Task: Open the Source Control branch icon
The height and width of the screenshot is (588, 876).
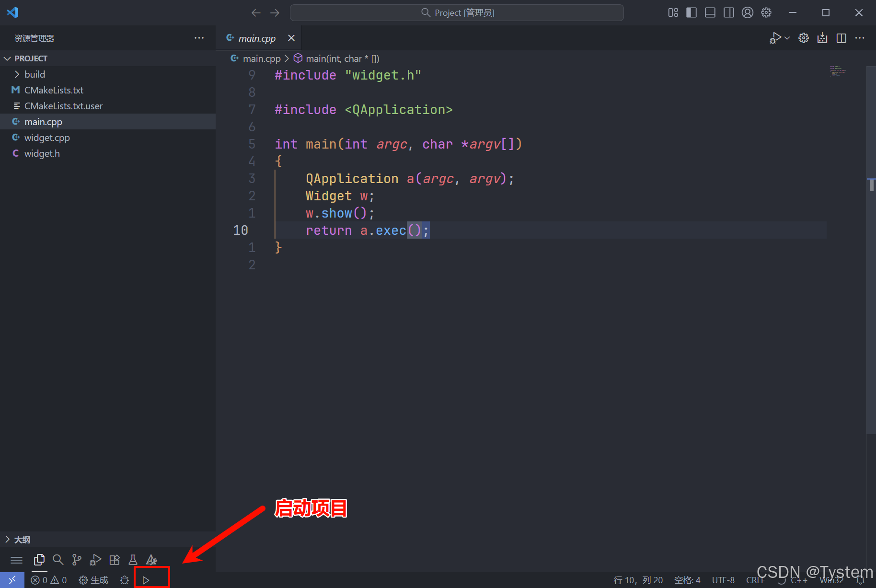Action: (x=77, y=560)
